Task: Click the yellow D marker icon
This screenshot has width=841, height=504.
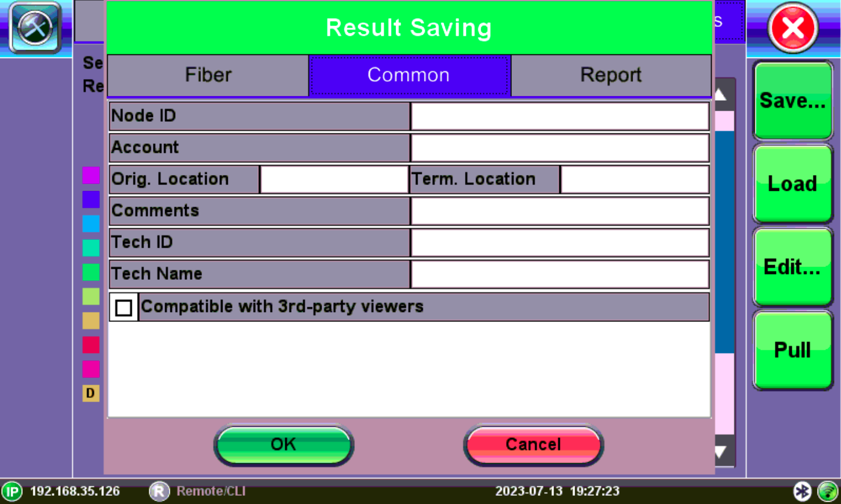Action: pyautogui.click(x=90, y=393)
